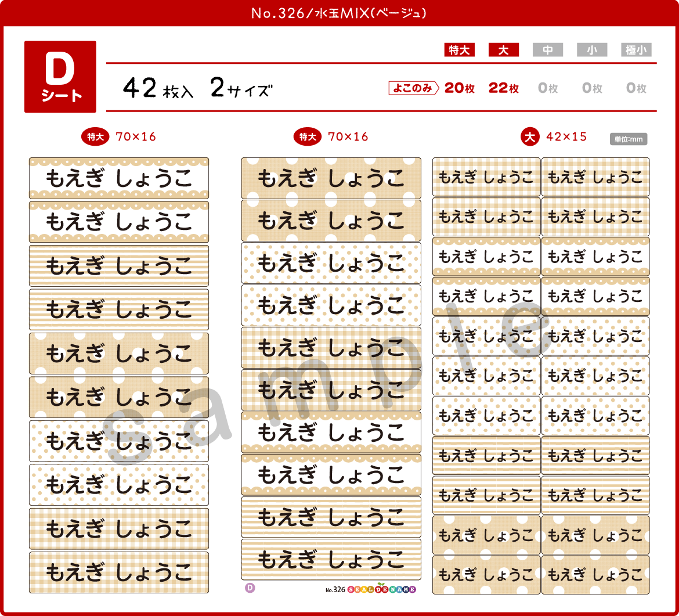Screen dimensions: 679x616
Task: Click the 42 枚入 text
Action: click(158, 88)
